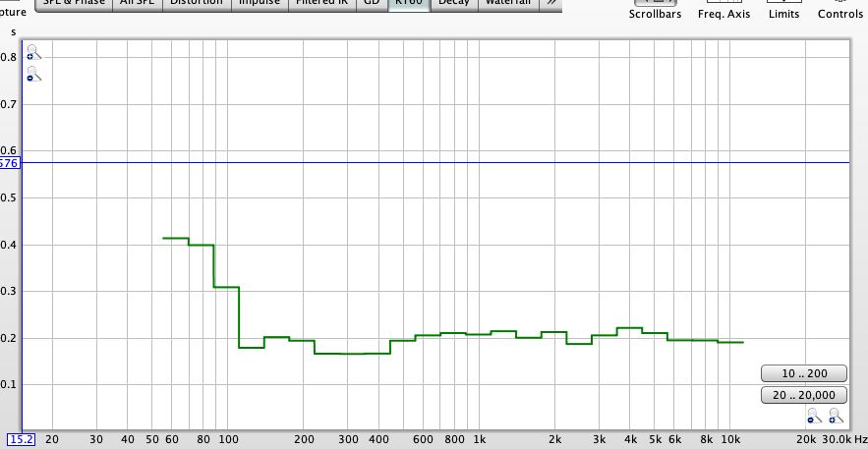Viewport: 868px width, 449px height.
Task: Open the Distortion tab
Action: pyautogui.click(x=196, y=3)
